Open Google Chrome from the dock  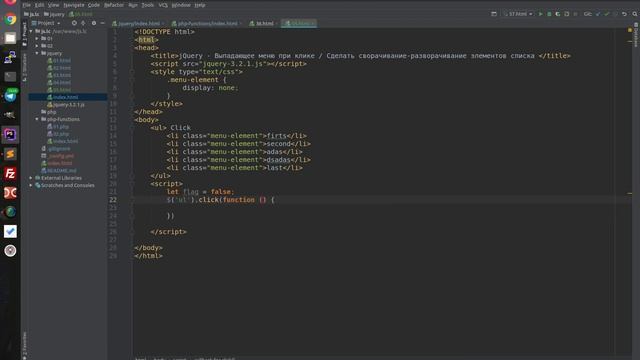coord(10,19)
